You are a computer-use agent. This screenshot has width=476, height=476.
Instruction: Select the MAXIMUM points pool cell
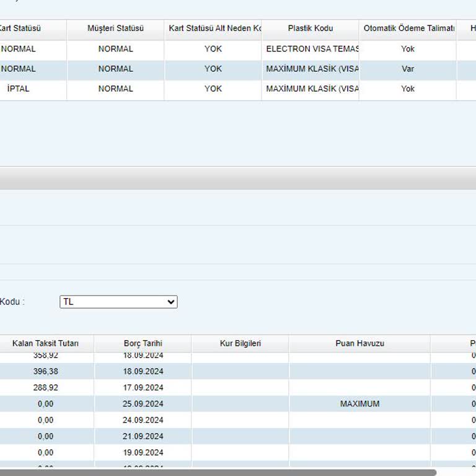[x=359, y=403]
